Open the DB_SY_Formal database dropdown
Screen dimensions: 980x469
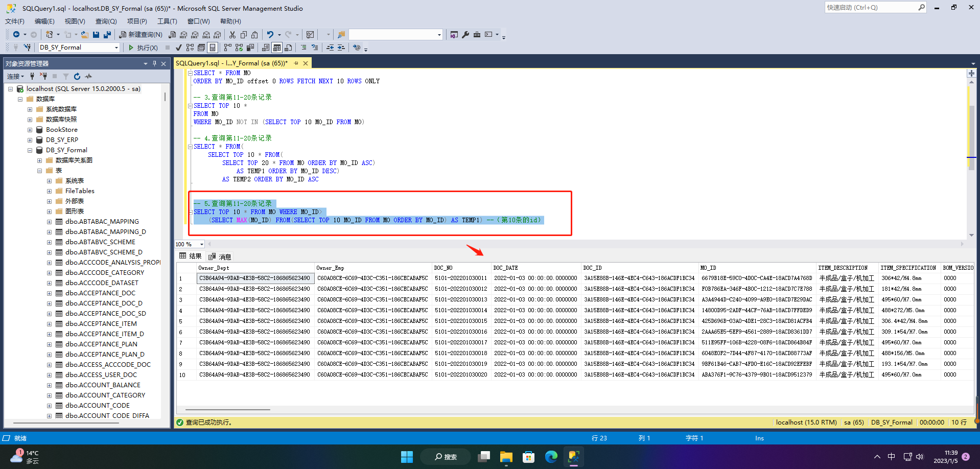[x=116, y=48]
